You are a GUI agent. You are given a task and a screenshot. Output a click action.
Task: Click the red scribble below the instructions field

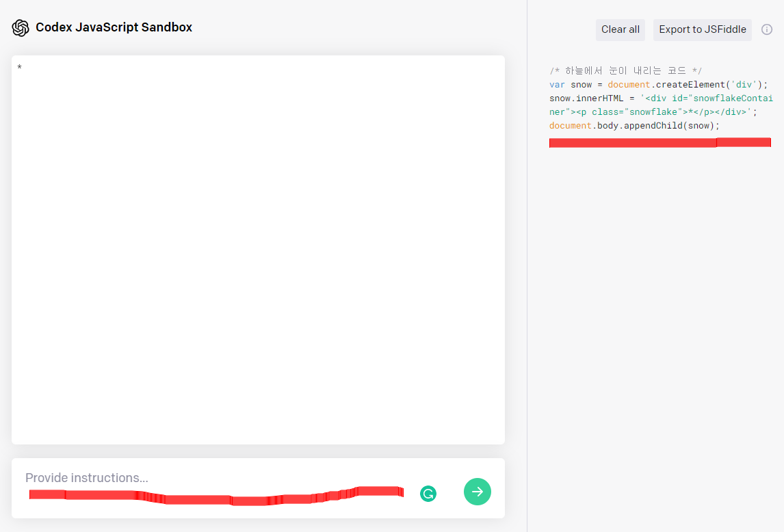click(x=215, y=494)
